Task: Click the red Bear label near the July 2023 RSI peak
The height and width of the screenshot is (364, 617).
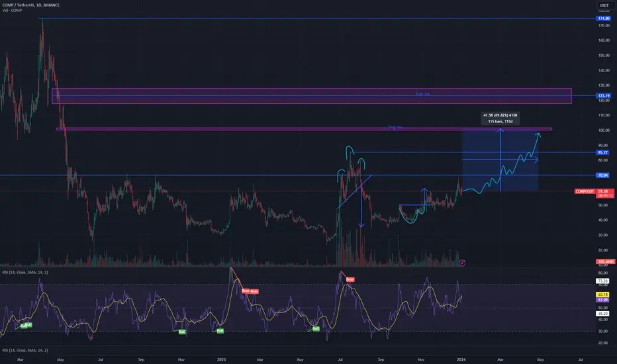Action: pos(350,279)
